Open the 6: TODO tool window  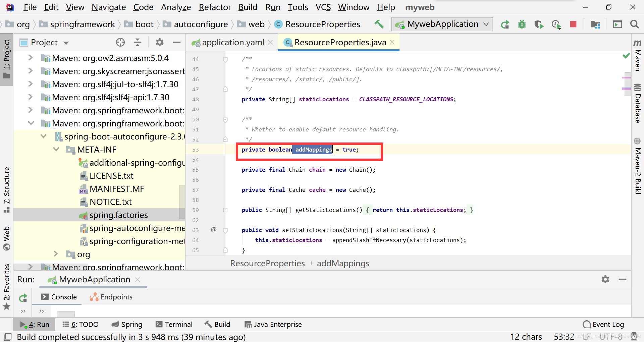pos(80,324)
